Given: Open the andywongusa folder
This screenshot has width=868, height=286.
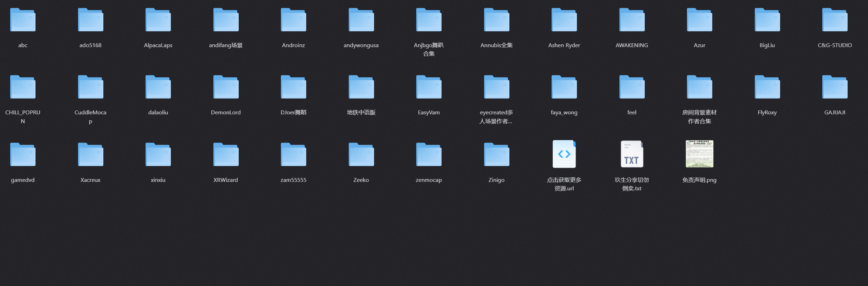Looking at the screenshot, I should click(361, 20).
